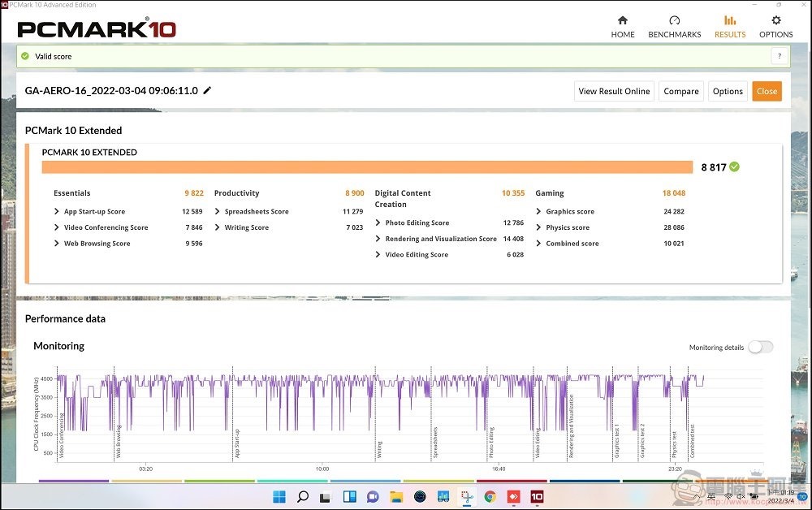Image resolution: width=812 pixels, height=510 pixels.
Task: Click the orange PCMark 10 Extended score bar
Action: [367, 166]
